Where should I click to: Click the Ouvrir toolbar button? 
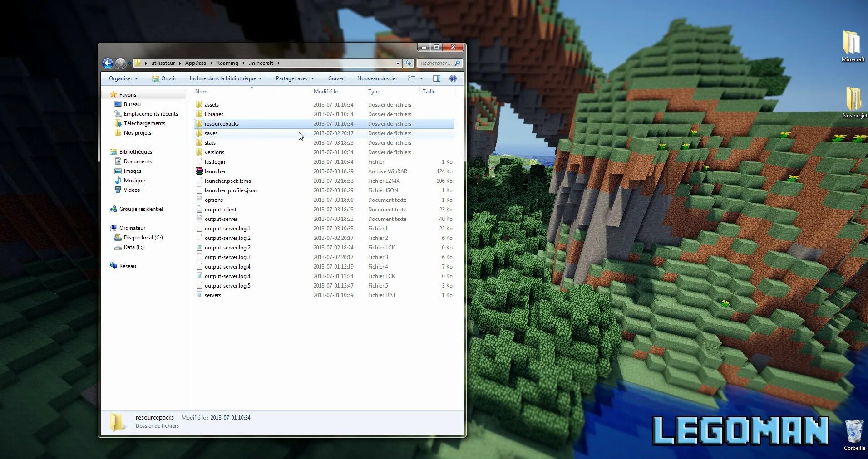pos(164,78)
